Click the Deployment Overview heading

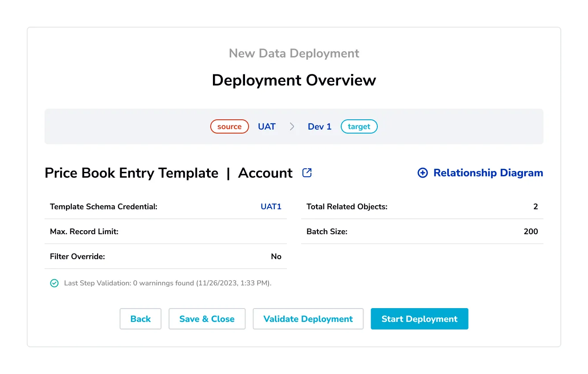point(294,80)
